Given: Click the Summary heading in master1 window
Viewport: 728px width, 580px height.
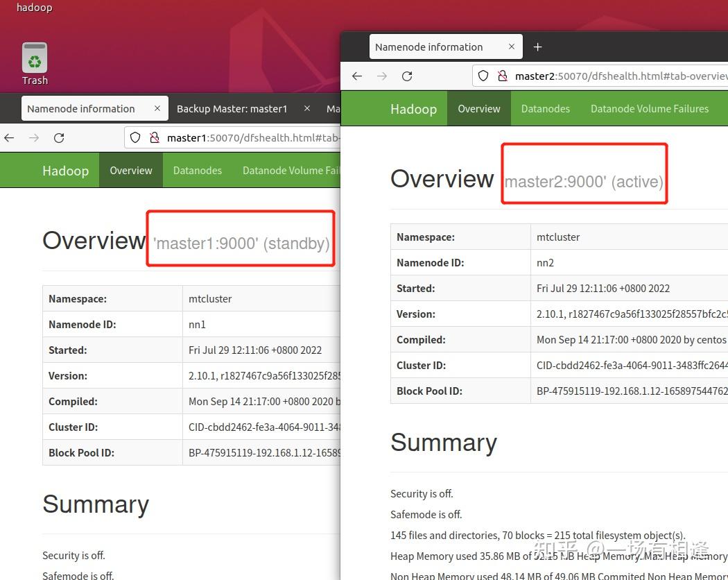Looking at the screenshot, I should (x=96, y=504).
